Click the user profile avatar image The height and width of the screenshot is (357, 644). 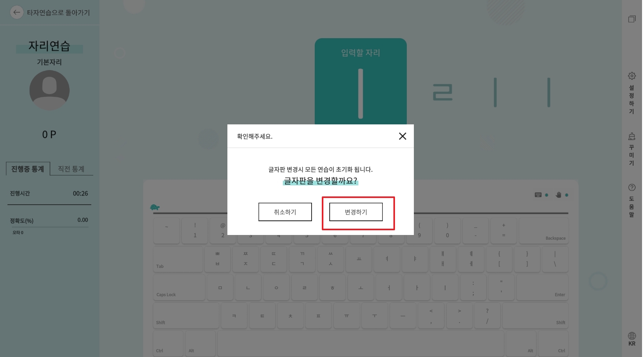tap(49, 90)
